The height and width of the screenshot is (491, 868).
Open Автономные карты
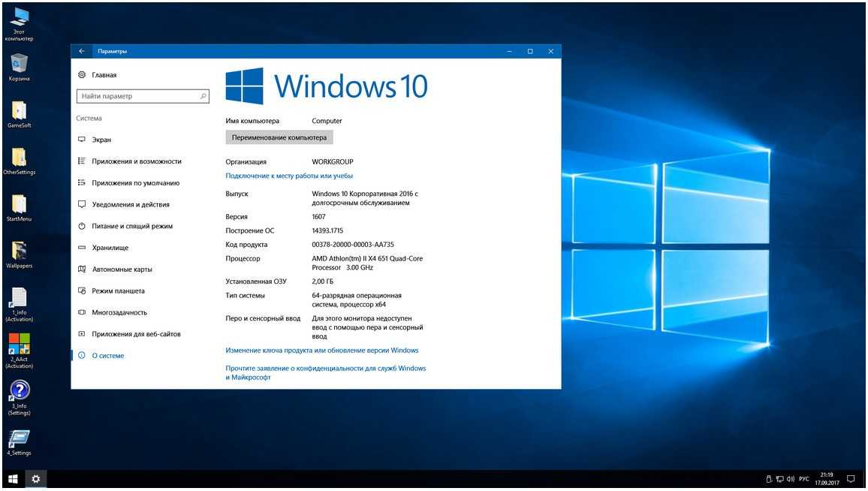pos(122,269)
